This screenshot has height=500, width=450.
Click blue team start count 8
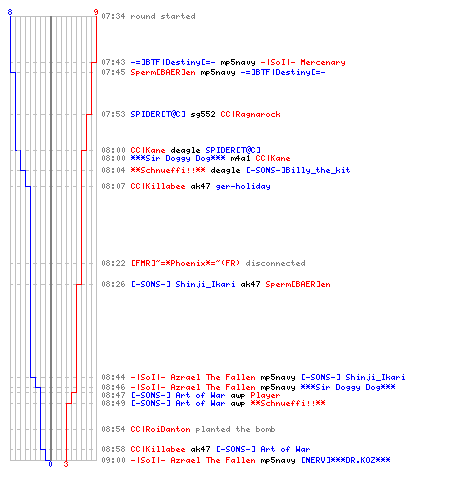click(x=10, y=12)
